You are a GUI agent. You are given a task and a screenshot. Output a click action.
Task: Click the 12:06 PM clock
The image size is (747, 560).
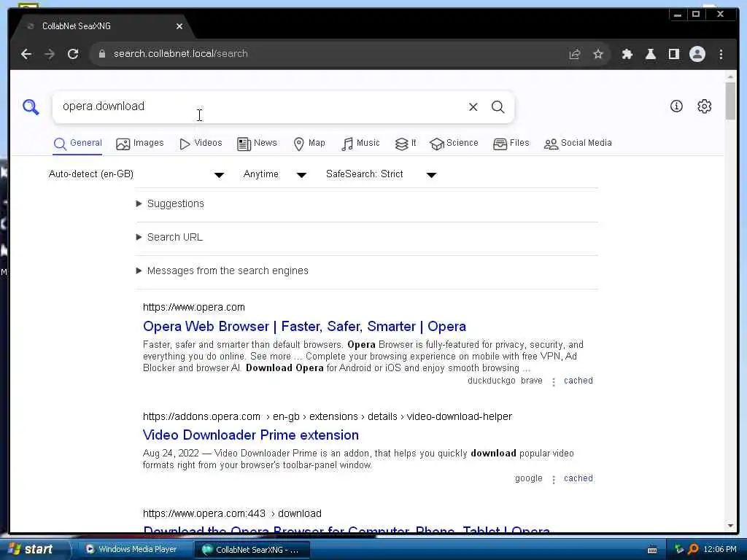click(x=720, y=550)
